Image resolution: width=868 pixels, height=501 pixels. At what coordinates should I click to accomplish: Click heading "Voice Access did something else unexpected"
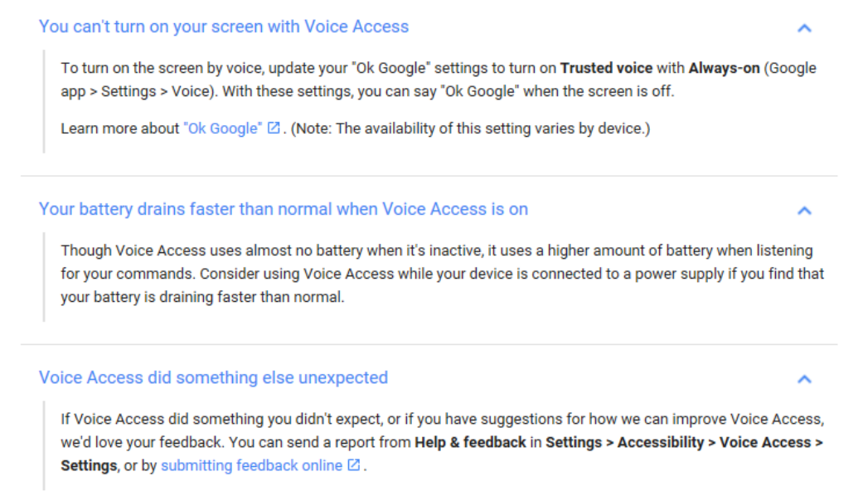point(213,377)
